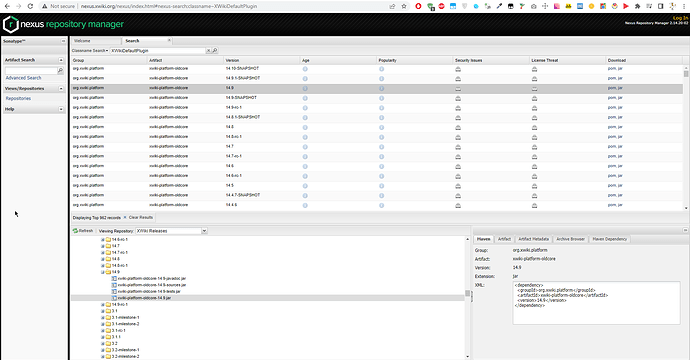Click inside the XML dependency text box

point(596,303)
